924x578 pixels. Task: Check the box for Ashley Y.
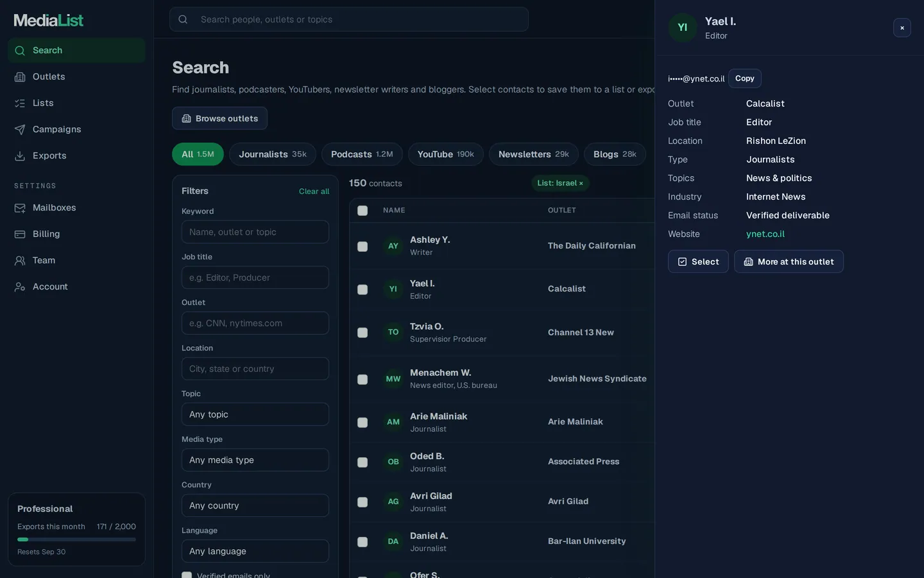(363, 247)
